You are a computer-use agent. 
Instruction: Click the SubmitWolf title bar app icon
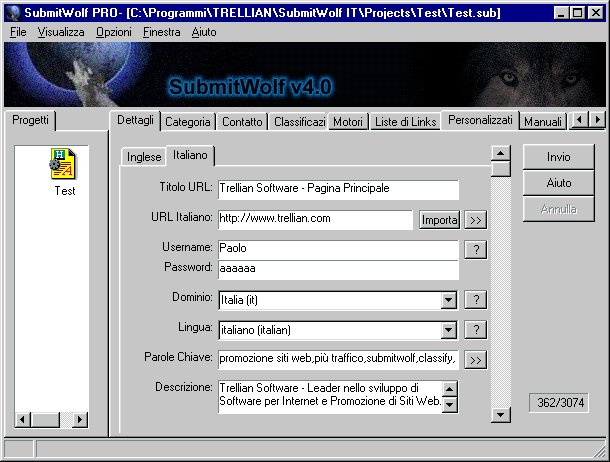coord(13,13)
